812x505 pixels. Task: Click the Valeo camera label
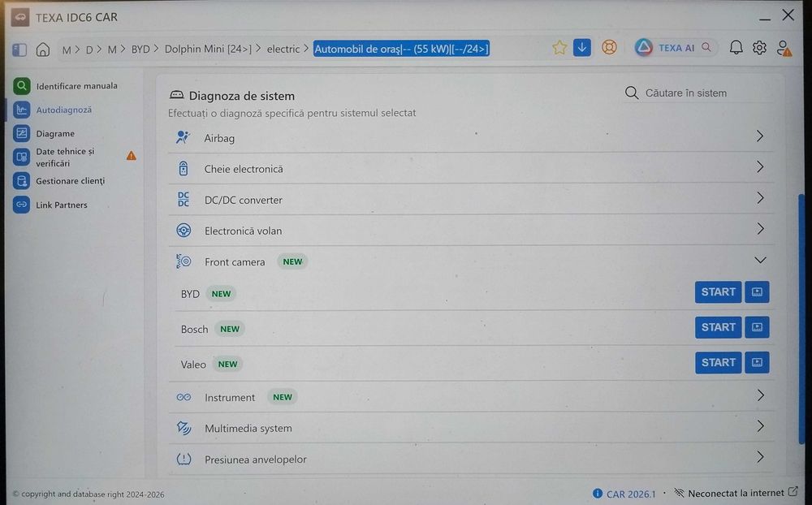tap(193, 365)
